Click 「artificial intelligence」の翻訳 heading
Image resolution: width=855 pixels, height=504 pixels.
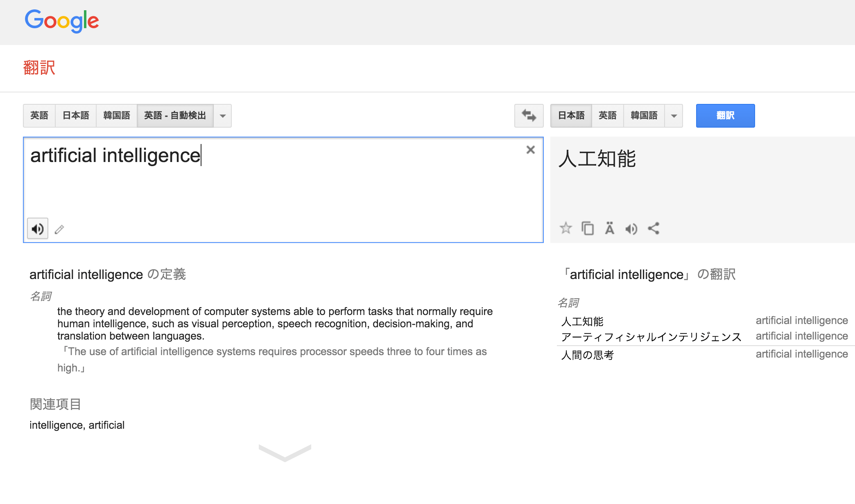coord(650,274)
